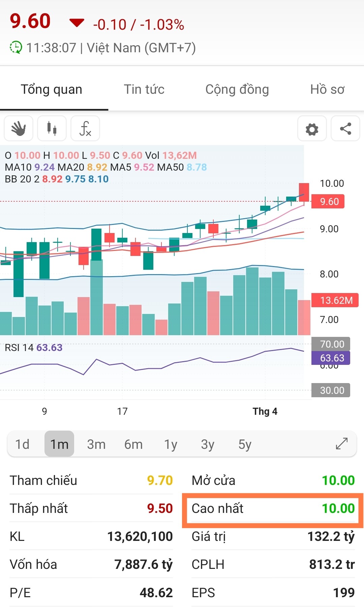Screen dimensions: 364x609
Task: Select the hand pan tool
Action: [19, 128]
